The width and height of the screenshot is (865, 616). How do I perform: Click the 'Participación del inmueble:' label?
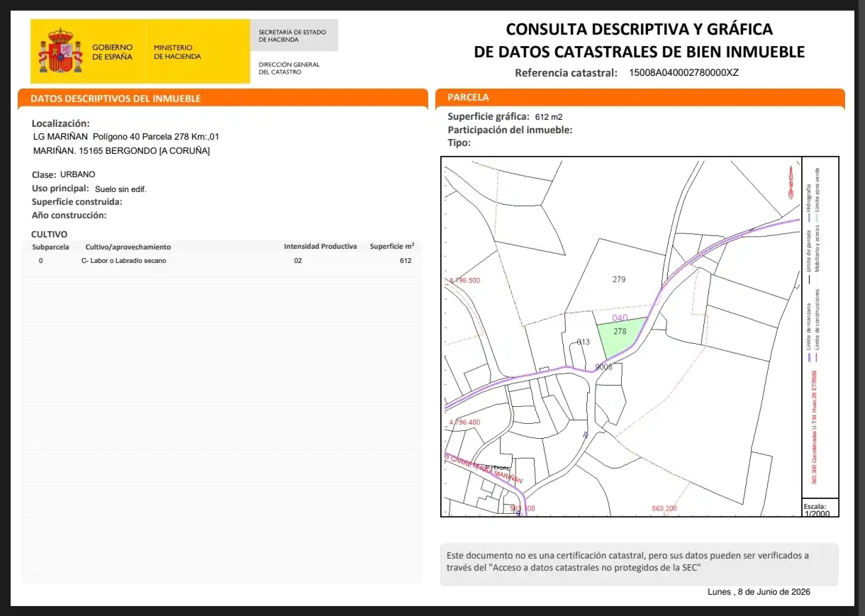tap(510, 130)
